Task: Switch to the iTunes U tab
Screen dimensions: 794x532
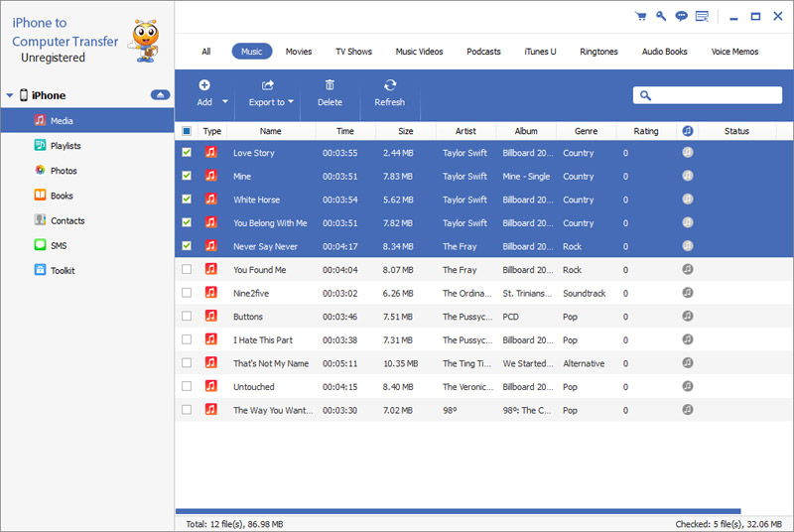Action: point(540,52)
